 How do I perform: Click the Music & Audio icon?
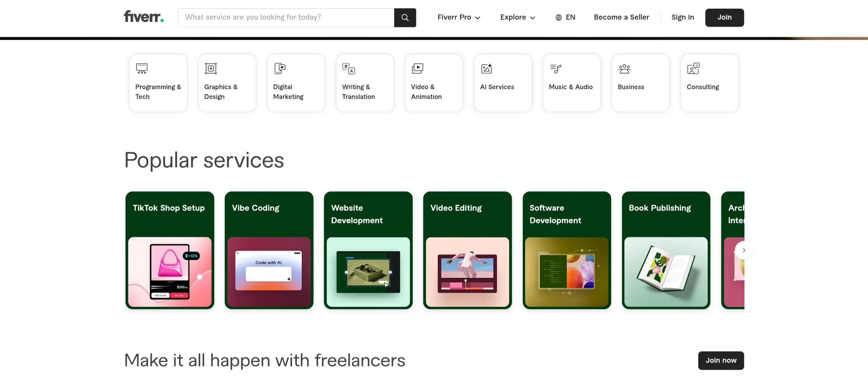(556, 68)
